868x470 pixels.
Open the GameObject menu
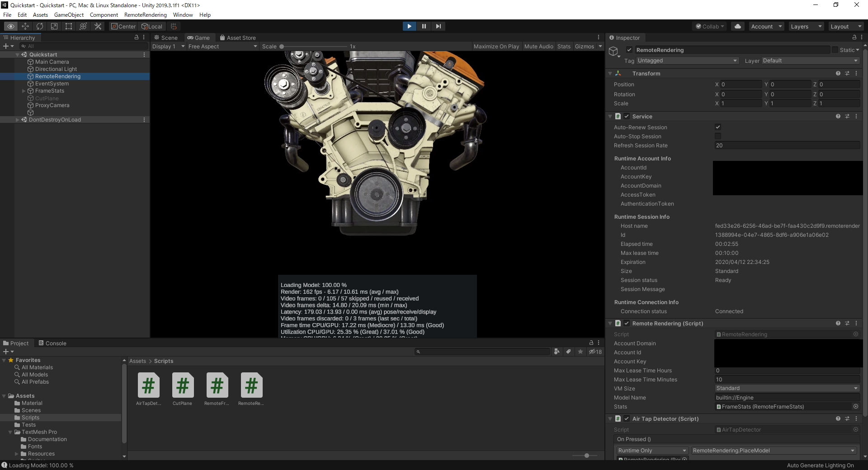tap(69, 14)
